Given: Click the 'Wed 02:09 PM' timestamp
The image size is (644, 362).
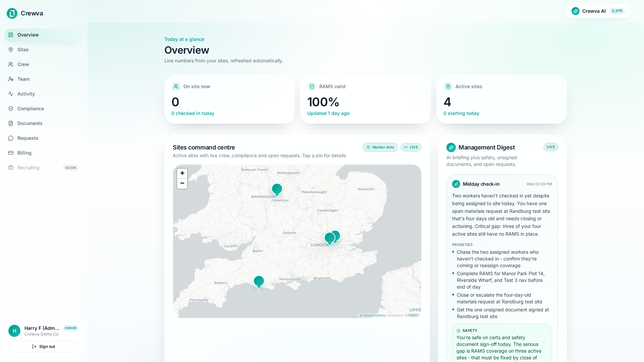Looking at the screenshot, I should click(x=539, y=184).
